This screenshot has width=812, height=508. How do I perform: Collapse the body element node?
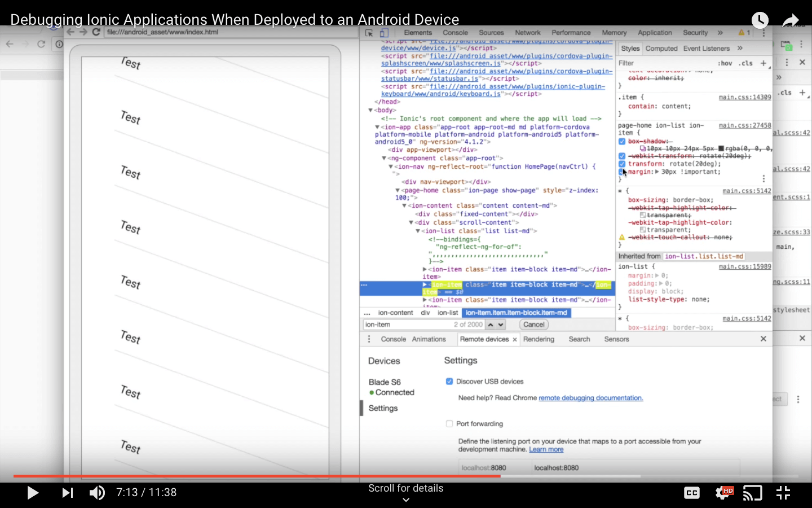(370, 111)
